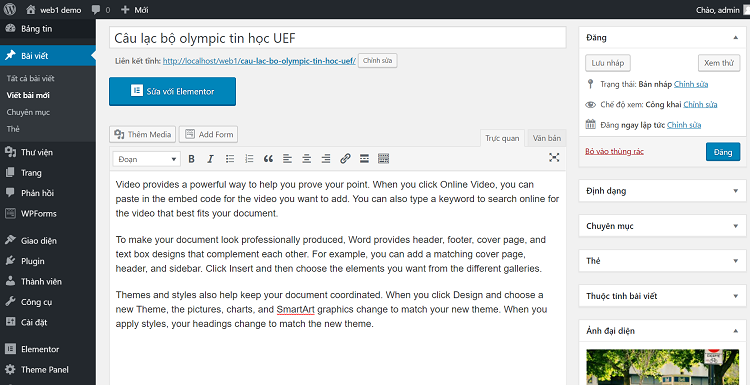Image resolution: width=750 pixels, height=385 pixels.
Task: Collapse the Ảnh đại diện panel
Action: pyautogui.click(x=736, y=331)
